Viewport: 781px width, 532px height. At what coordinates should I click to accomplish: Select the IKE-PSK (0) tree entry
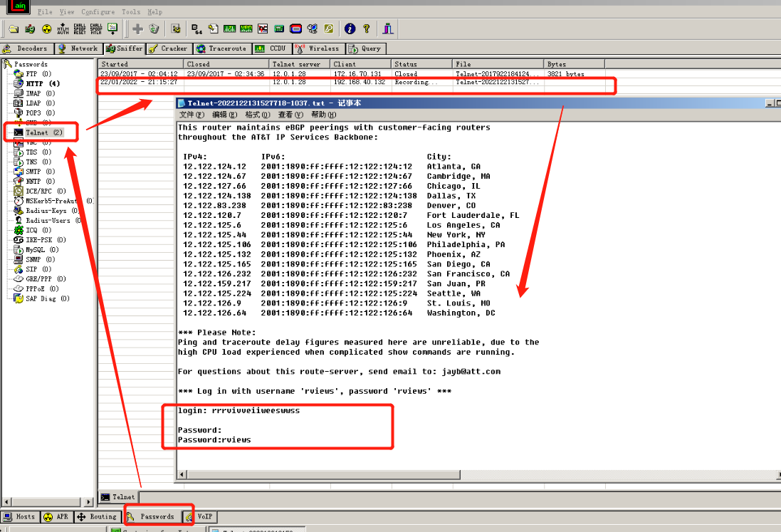pyautogui.click(x=39, y=240)
